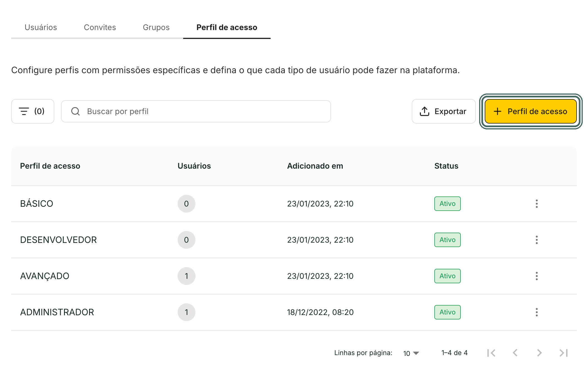Click the Adicionado em column header

coord(315,166)
